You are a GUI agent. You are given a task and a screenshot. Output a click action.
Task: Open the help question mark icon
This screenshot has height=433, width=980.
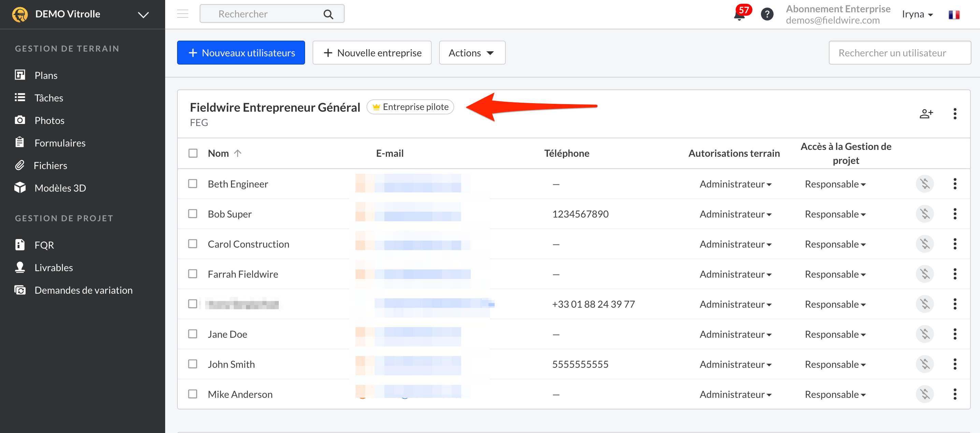767,14
